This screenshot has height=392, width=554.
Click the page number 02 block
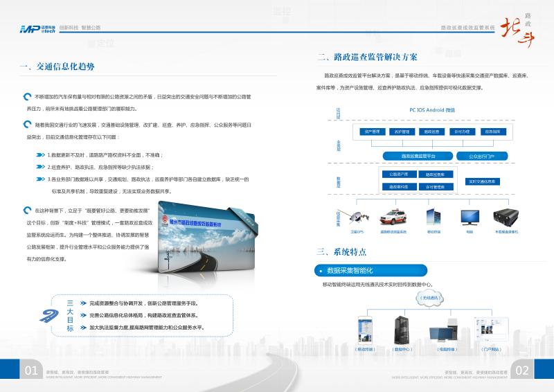(522, 371)
